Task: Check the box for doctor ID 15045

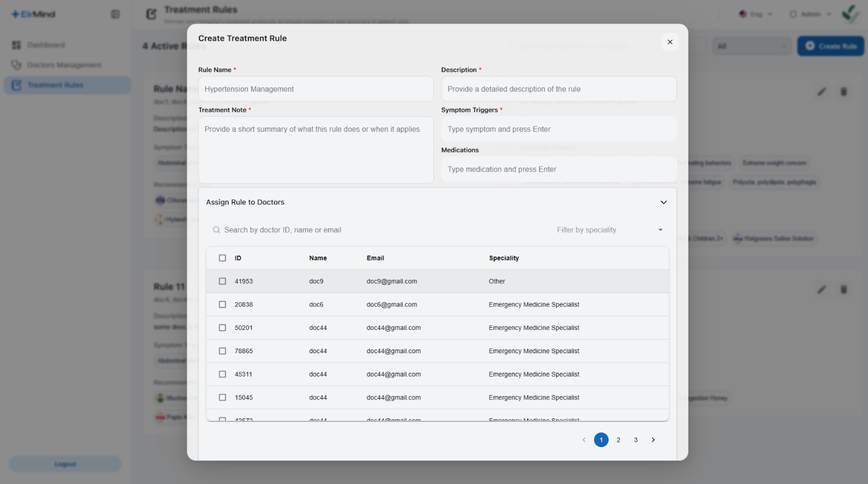Action: [x=222, y=398]
